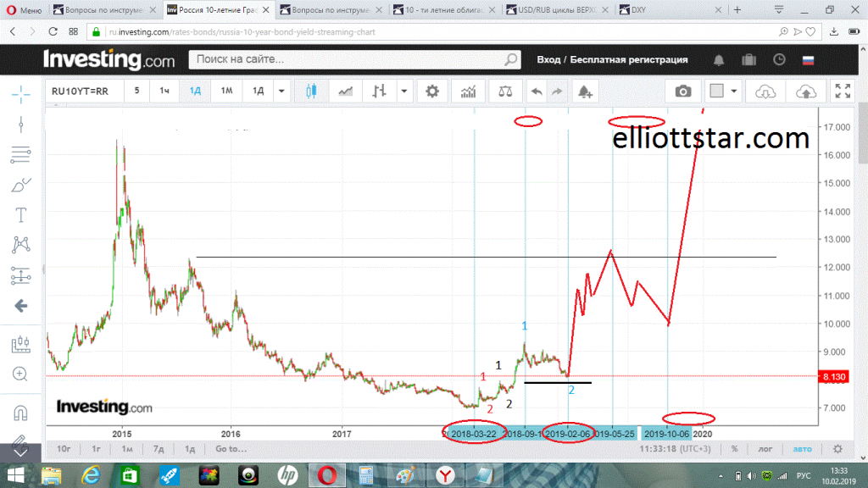
Task: Select 1М monthly interval
Action: pos(226,91)
